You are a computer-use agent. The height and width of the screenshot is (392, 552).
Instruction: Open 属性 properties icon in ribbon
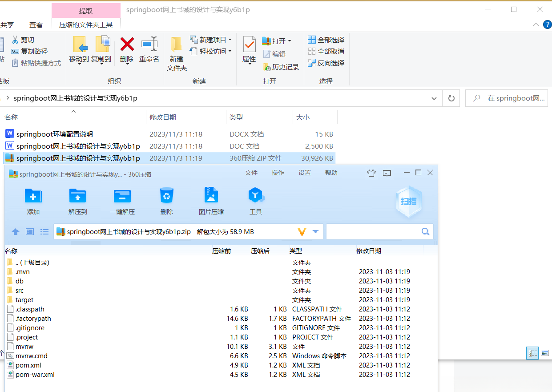[249, 45]
